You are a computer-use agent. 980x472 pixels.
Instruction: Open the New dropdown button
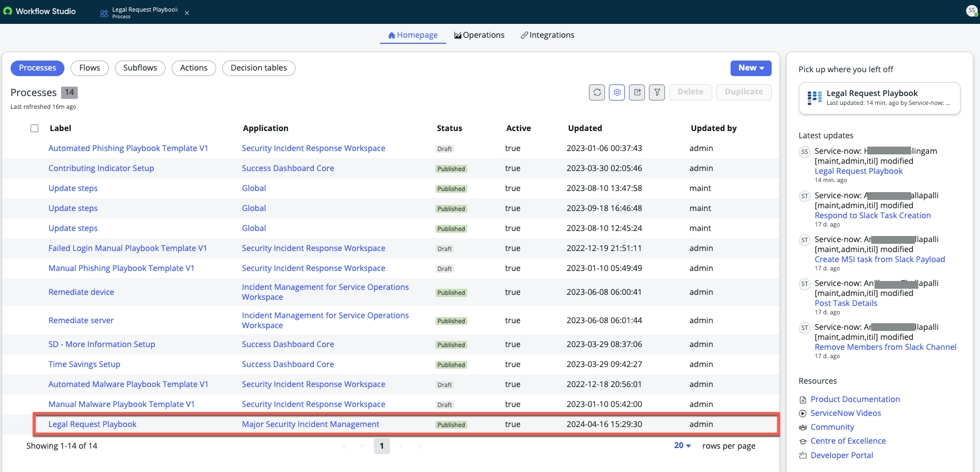click(x=751, y=68)
